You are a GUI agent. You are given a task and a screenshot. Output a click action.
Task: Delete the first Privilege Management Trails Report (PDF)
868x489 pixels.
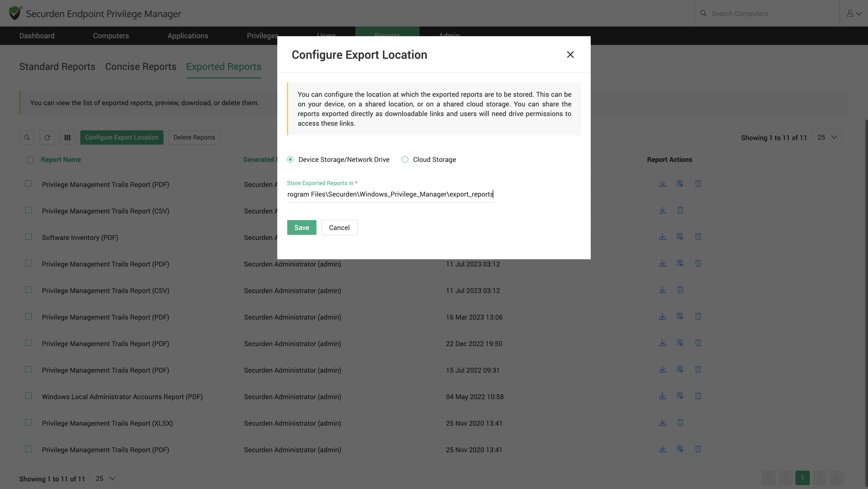coord(698,184)
